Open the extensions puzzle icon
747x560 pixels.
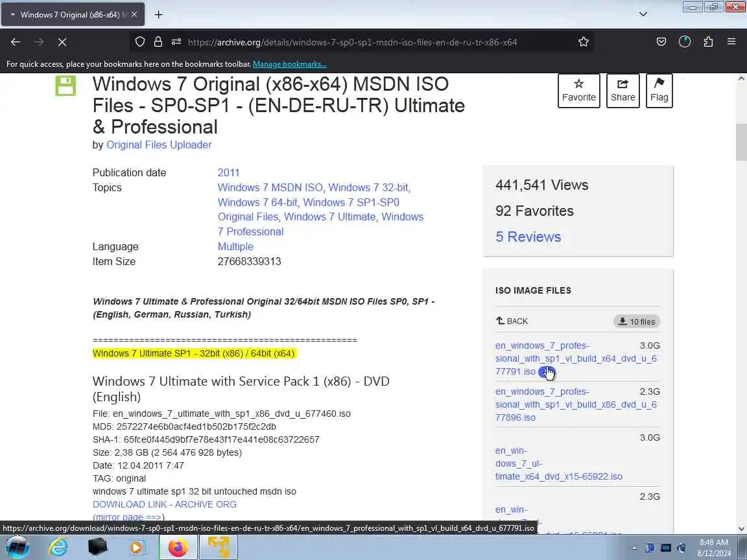(x=708, y=42)
